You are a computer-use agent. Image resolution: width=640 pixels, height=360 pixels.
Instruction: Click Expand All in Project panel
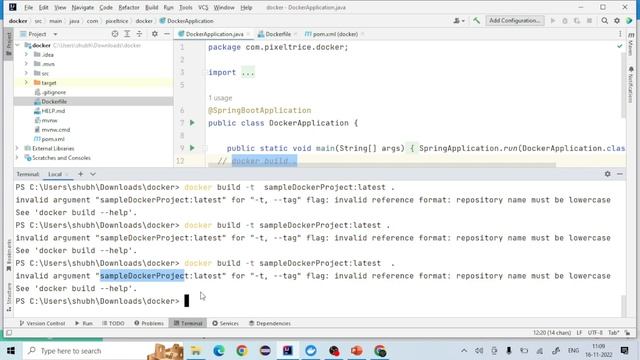coord(127,34)
